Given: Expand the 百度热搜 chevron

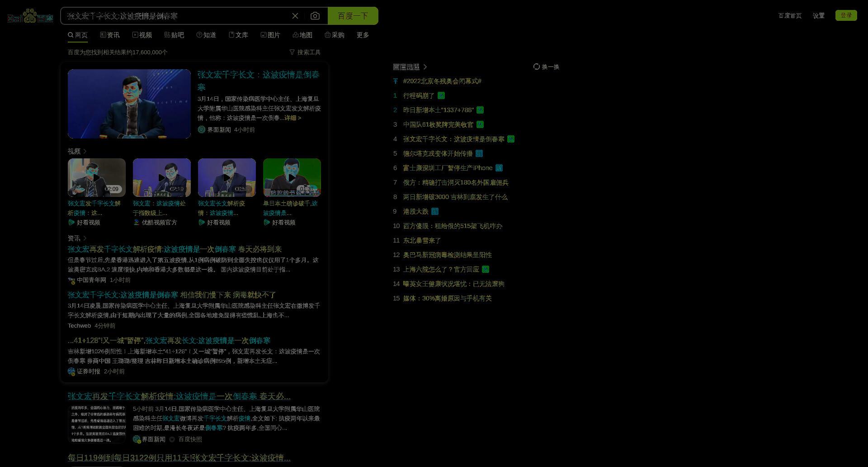Looking at the screenshot, I should pyautogui.click(x=425, y=67).
